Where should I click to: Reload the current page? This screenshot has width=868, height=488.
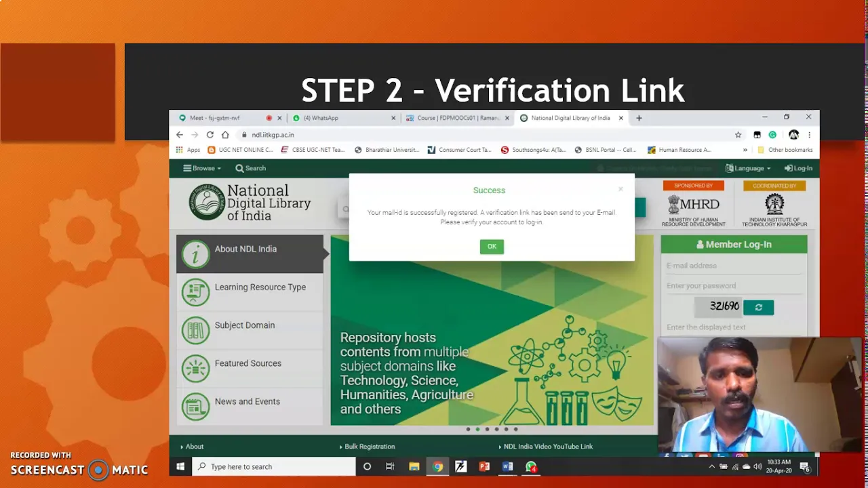210,135
